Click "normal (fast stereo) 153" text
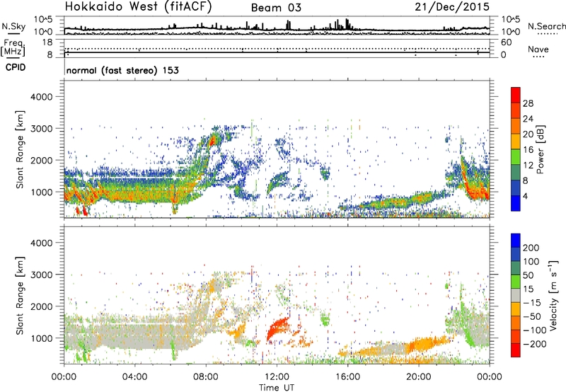Image resolution: width=566 pixels, height=392 pixels. pos(122,71)
